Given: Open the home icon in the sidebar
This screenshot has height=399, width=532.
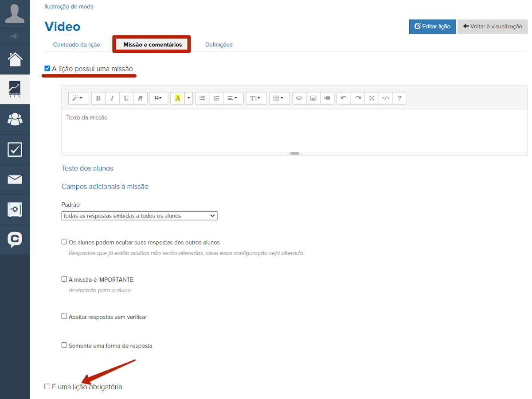Looking at the screenshot, I should click(15, 59).
